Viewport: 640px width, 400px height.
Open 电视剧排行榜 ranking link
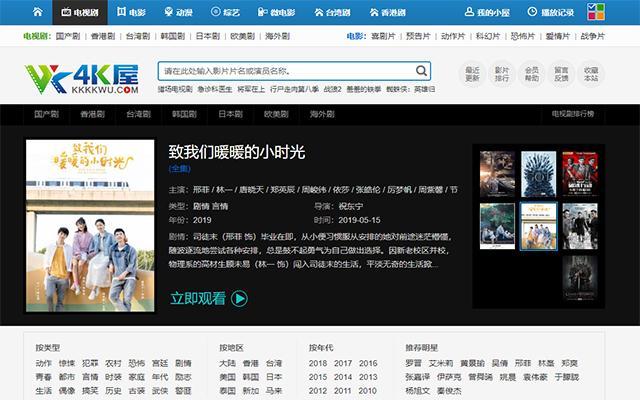tap(573, 114)
